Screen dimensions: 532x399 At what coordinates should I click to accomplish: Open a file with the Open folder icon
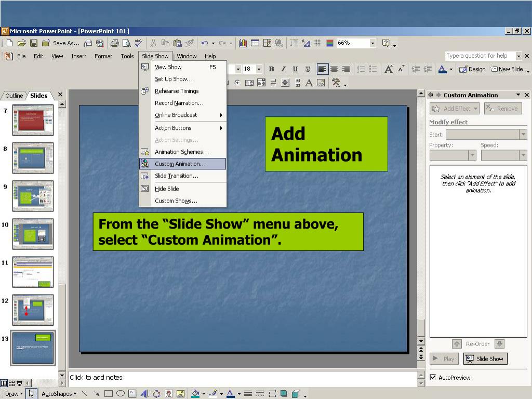[21, 43]
